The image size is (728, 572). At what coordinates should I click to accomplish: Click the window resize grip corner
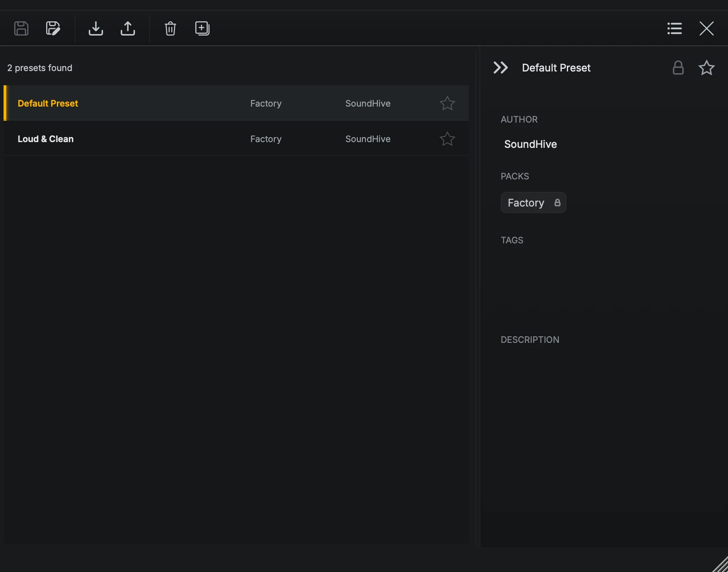[720, 564]
